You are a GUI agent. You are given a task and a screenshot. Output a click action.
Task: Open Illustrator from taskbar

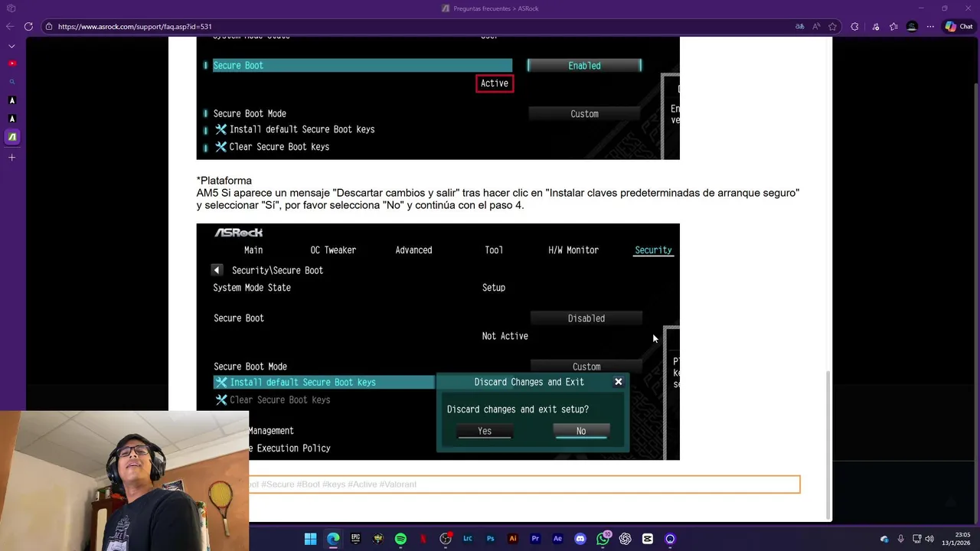pos(513,539)
